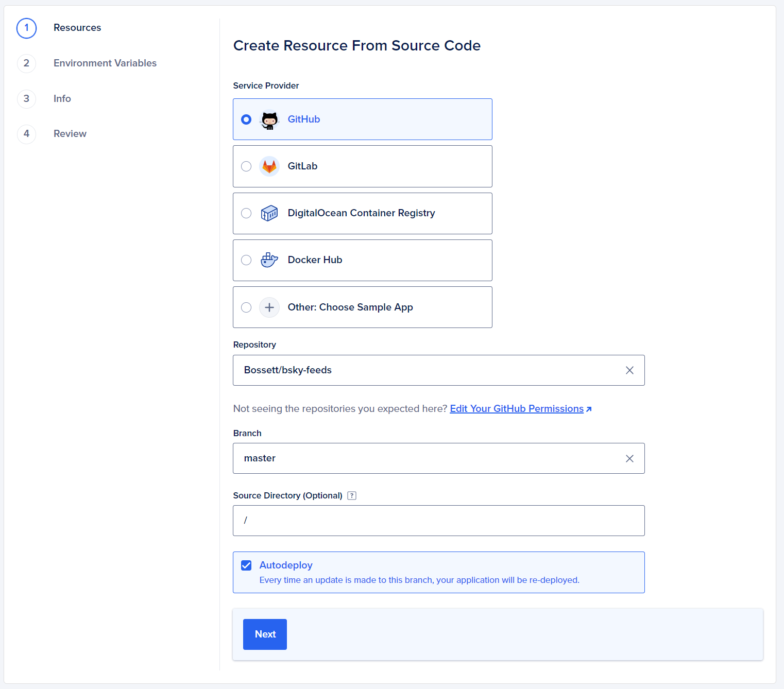
Task: Focus the Source Directory input field
Action: (438, 521)
